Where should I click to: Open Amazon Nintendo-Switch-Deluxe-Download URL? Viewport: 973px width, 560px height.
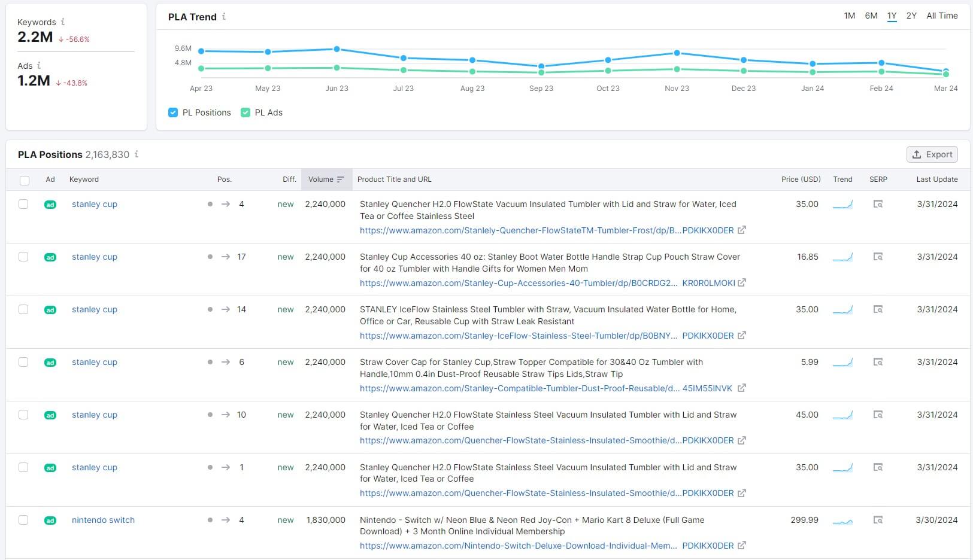click(x=547, y=546)
